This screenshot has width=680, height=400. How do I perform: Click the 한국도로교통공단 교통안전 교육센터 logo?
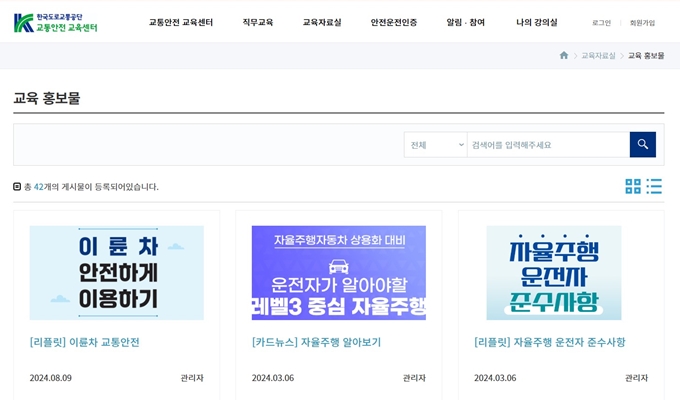click(x=56, y=23)
